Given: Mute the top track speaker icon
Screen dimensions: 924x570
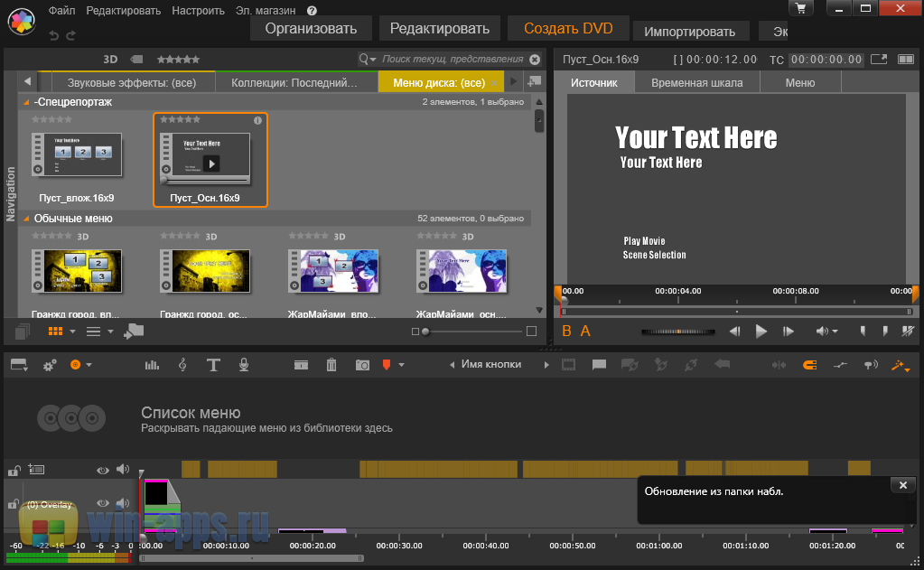Looking at the screenshot, I should click(x=122, y=470).
